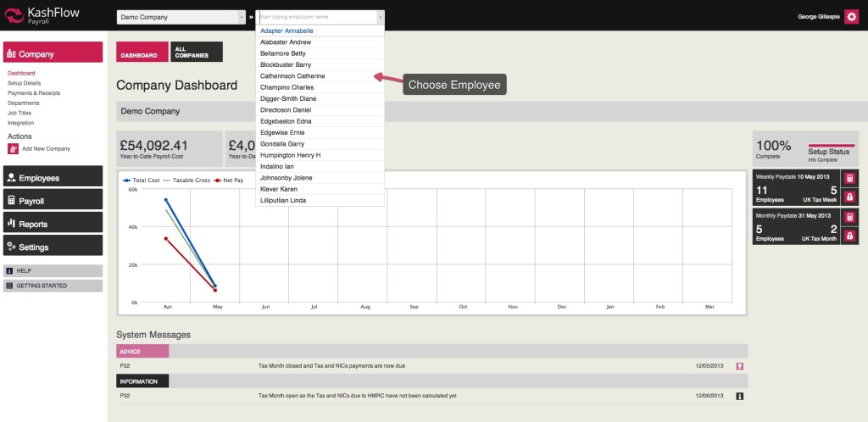
Task: Click the pink advice icon on P32 row
Action: (x=739, y=366)
